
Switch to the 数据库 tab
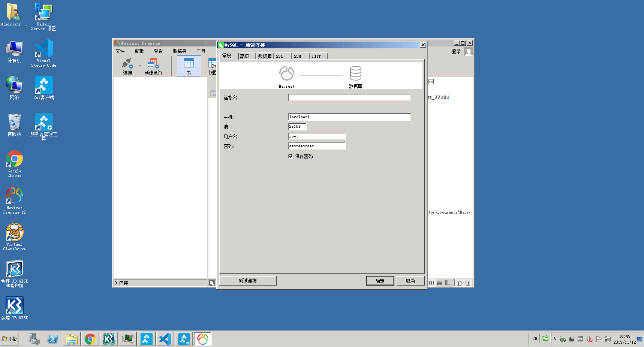coord(265,56)
